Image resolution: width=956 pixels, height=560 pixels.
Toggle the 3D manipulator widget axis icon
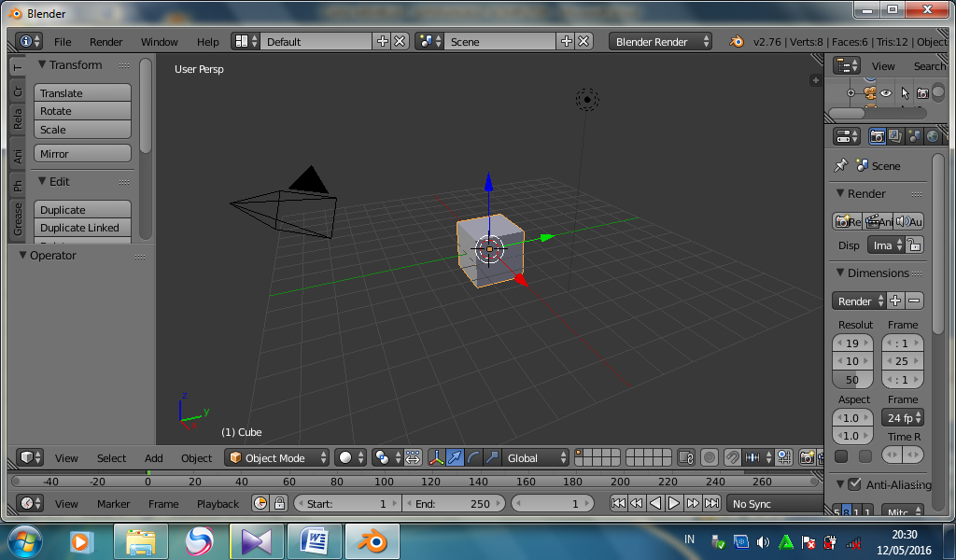coord(435,457)
